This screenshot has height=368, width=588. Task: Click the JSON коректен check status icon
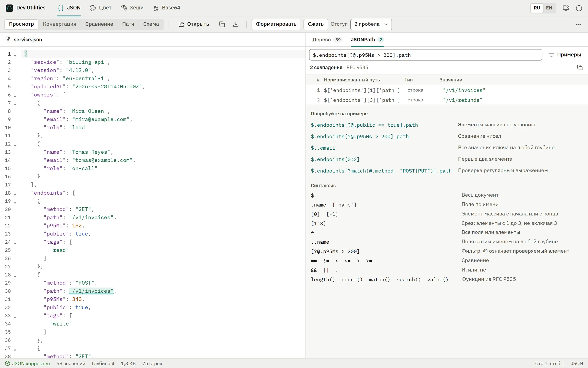pyautogui.click(x=8, y=363)
